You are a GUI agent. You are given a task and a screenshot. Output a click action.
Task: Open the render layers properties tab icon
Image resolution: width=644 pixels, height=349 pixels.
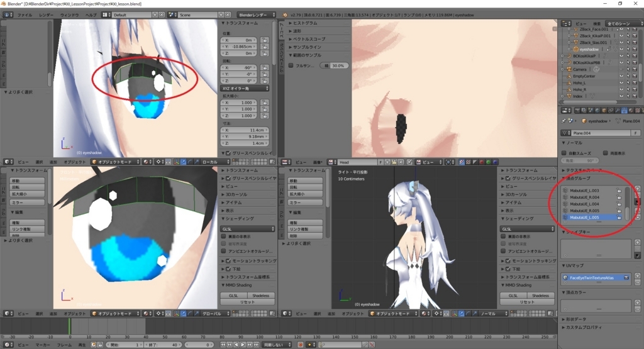click(x=584, y=111)
